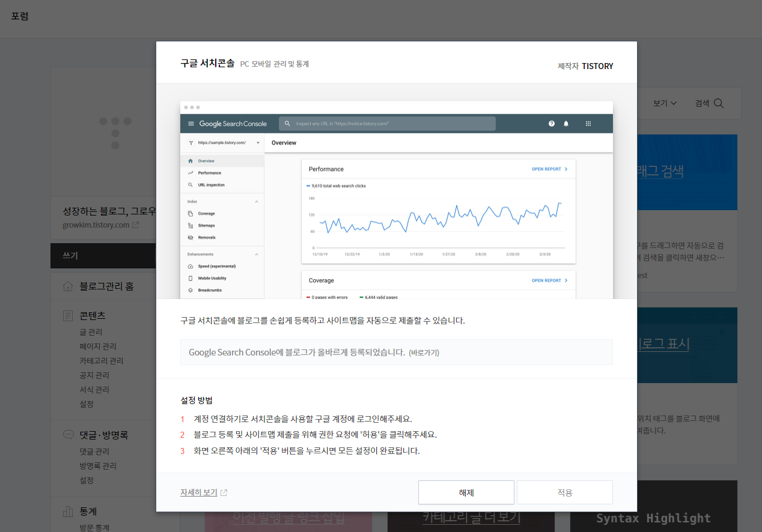Click the 제작자 TISTORY label
Image resolution: width=762 pixels, height=532 pixels.
click(x=585, y=66)
